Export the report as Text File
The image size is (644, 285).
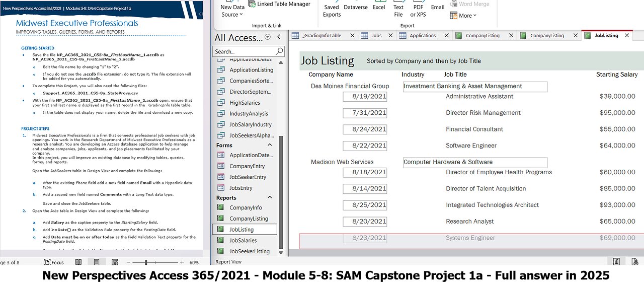click(398, 10)
